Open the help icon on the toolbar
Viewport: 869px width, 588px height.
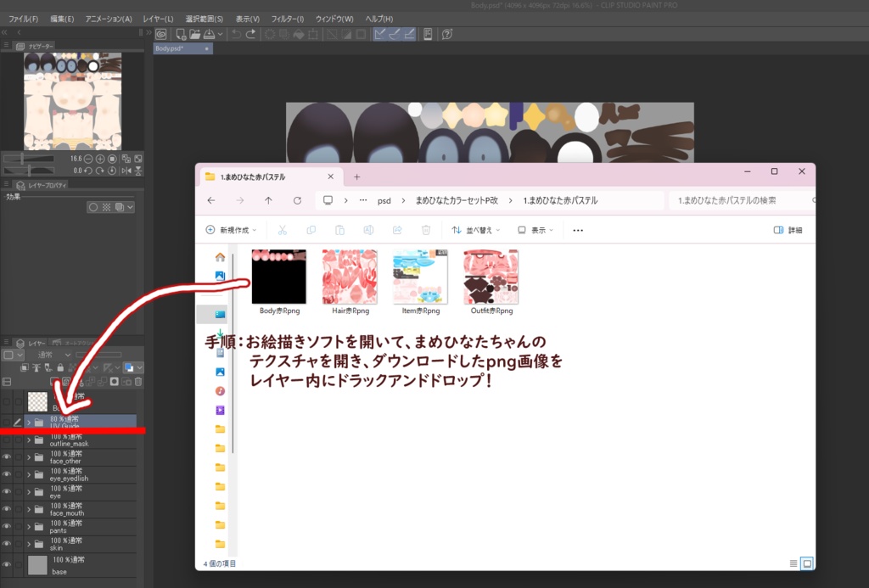coord(446,35)
